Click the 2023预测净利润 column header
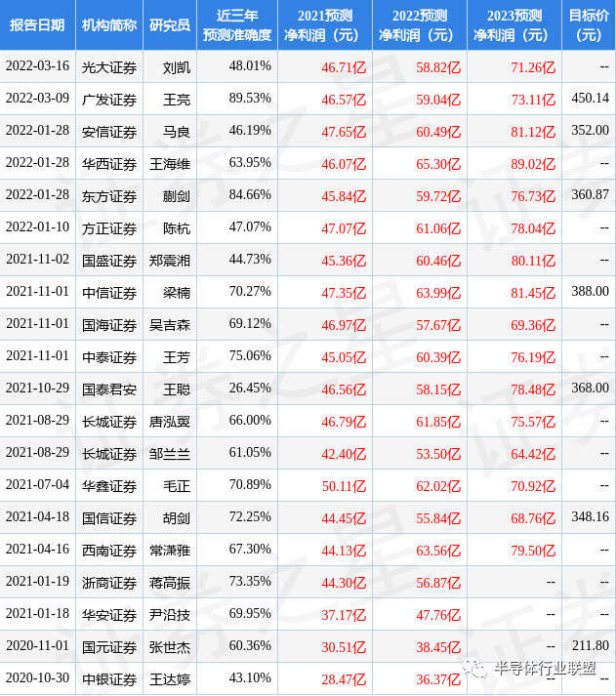The image size is (616, 696). (x=514, y=24)
